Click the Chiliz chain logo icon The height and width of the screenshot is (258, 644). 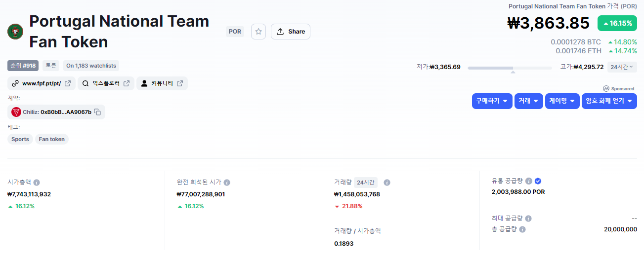click(16, 112)
